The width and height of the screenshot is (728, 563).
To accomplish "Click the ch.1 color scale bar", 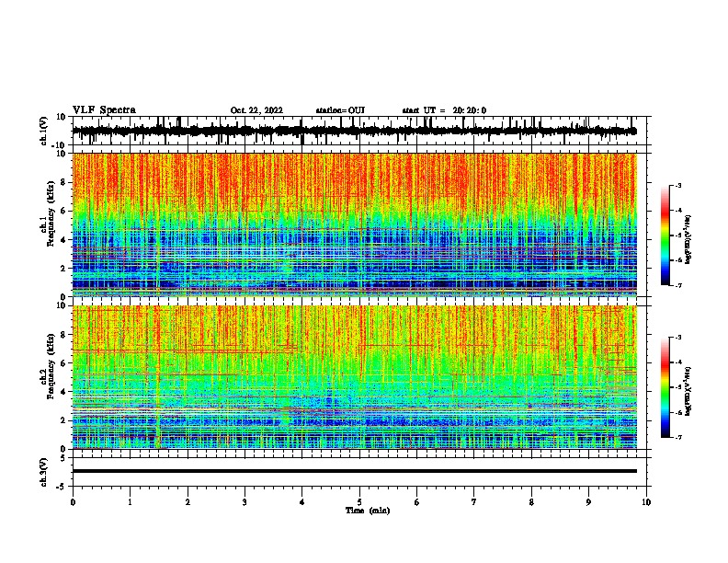I will point(665,236).
